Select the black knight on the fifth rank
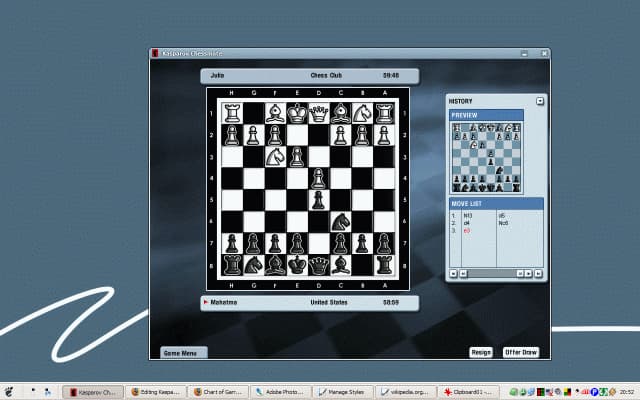 [x=341, y=221]
